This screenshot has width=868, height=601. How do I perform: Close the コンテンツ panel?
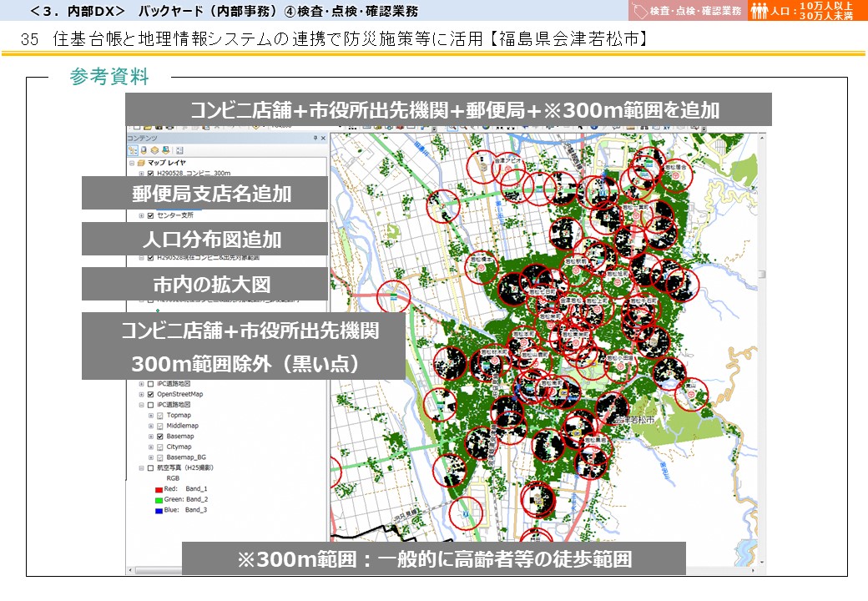(x=323, y=138)
